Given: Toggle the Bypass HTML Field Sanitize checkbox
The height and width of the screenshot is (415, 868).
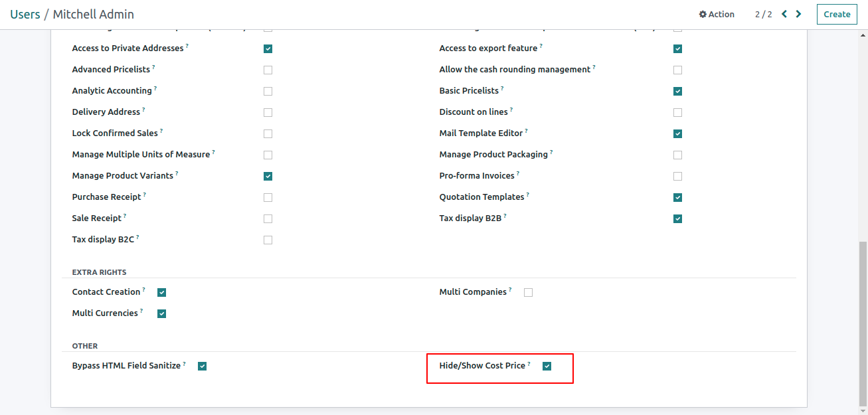Looking at the screenshot, I should click(203, 366).
